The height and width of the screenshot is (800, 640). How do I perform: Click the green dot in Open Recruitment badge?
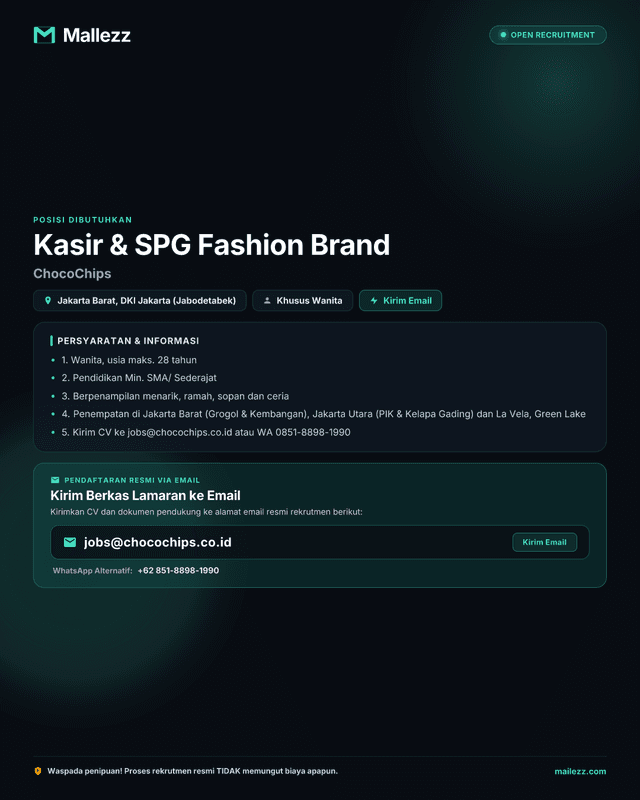[503, 35]
